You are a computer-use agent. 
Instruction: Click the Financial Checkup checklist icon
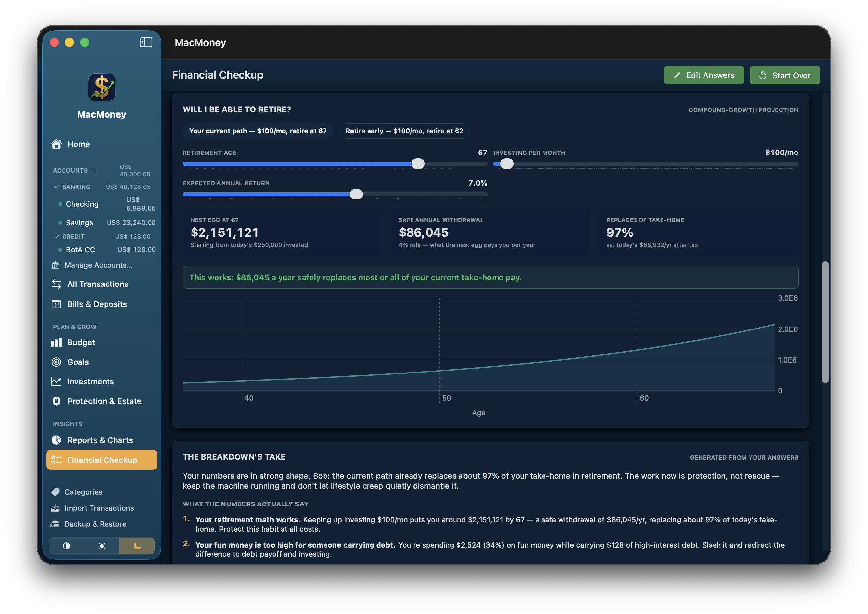click(56, 460)
